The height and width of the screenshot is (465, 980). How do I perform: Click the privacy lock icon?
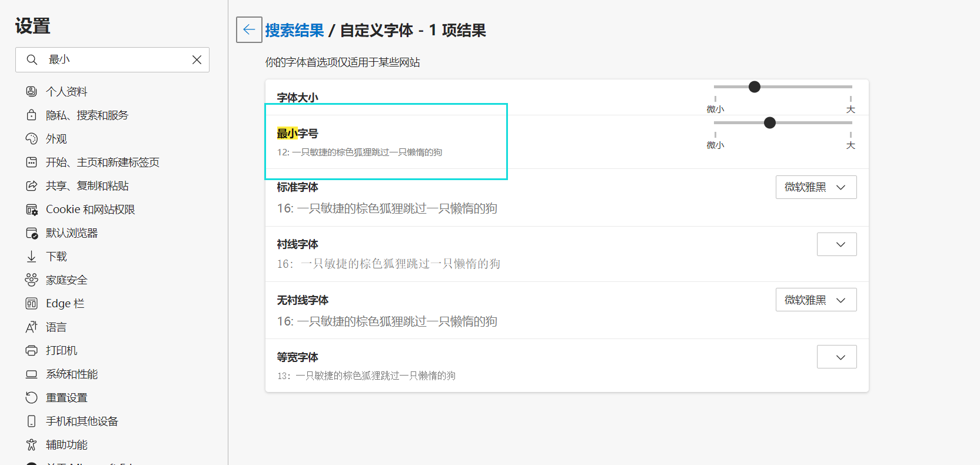click(32, 115)
